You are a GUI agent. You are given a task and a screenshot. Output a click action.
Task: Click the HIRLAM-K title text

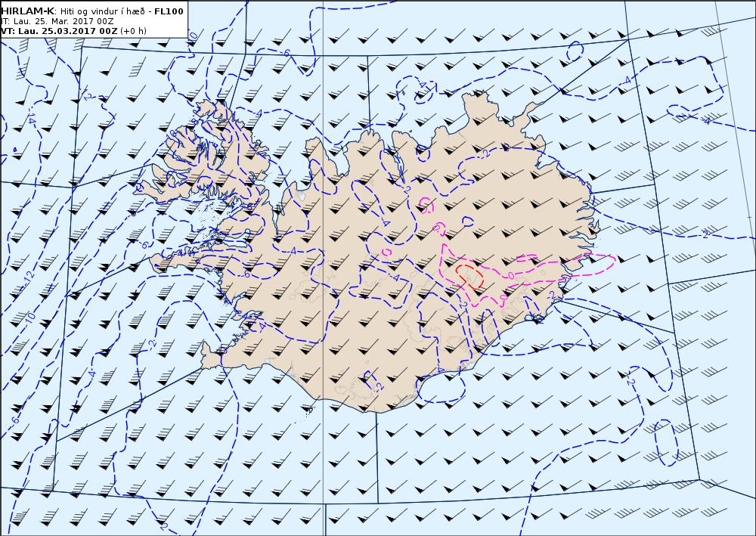27,11
